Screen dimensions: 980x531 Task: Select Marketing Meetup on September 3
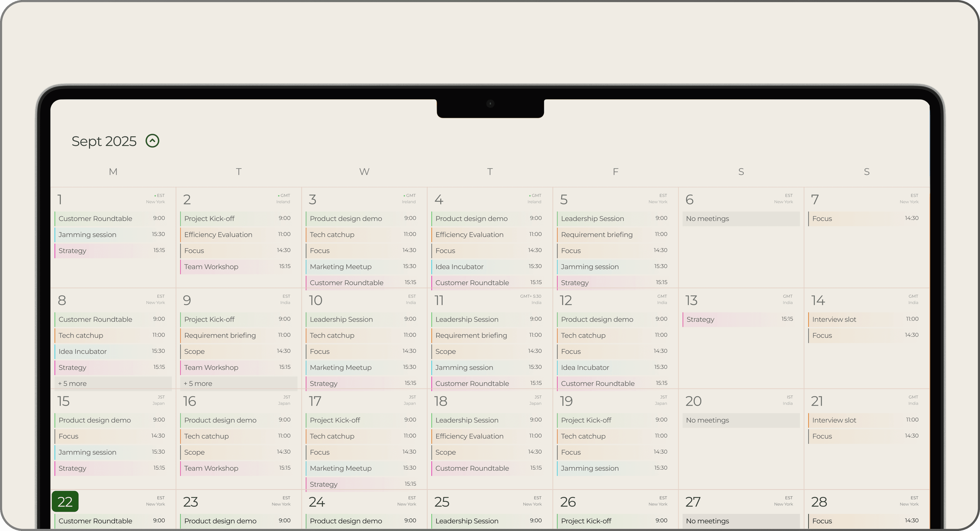coord(341,267)
